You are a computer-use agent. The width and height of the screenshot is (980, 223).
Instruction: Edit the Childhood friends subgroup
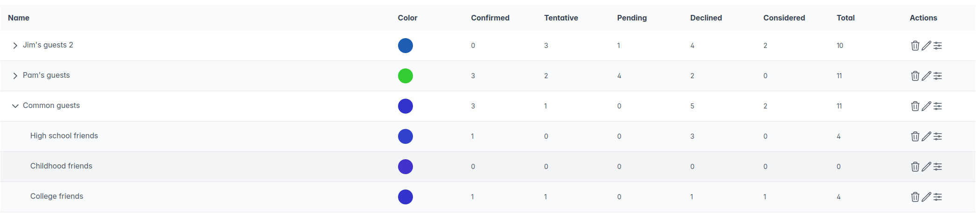926,167
